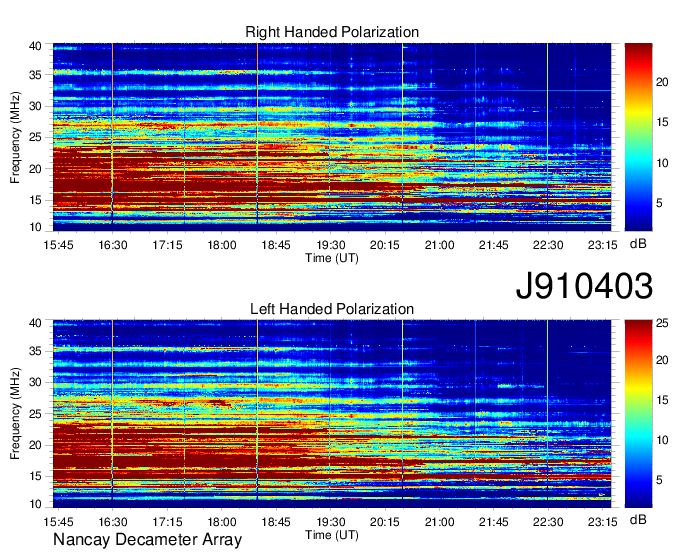Click the upper right-handed dB color bar

click(638, 137)
